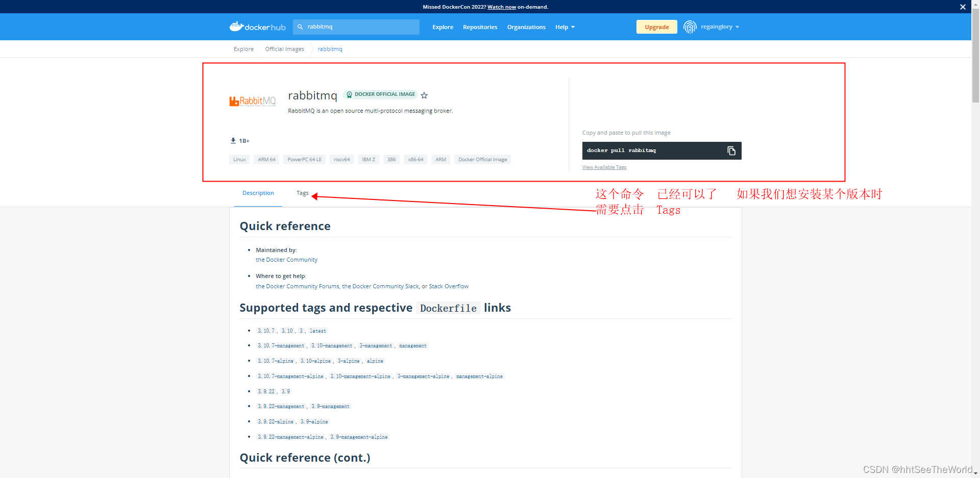Click the 3.9.22 tag link
Viewport: 980px width, 478px height.
pos(266,392)
